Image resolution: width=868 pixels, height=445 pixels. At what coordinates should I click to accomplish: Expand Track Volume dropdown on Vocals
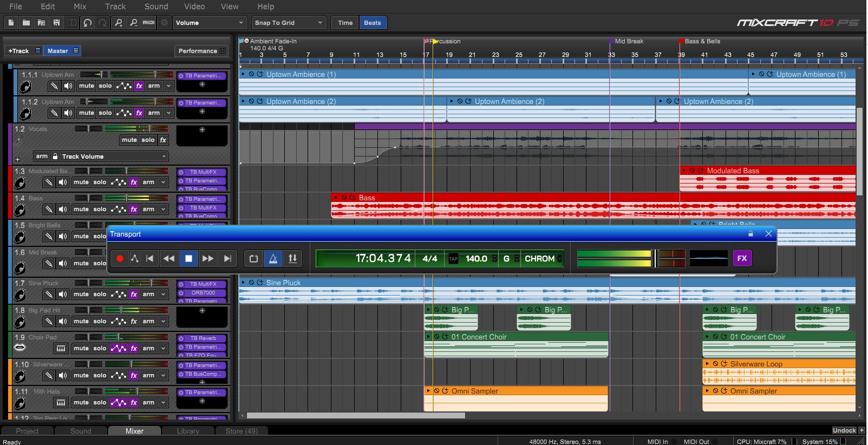(114, 156)
